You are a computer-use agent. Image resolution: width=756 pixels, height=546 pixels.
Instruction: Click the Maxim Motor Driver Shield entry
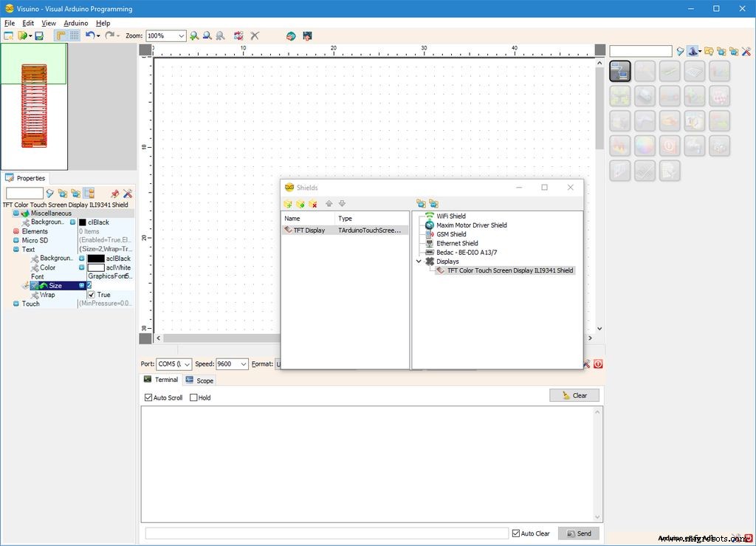(x=471, y=225)
